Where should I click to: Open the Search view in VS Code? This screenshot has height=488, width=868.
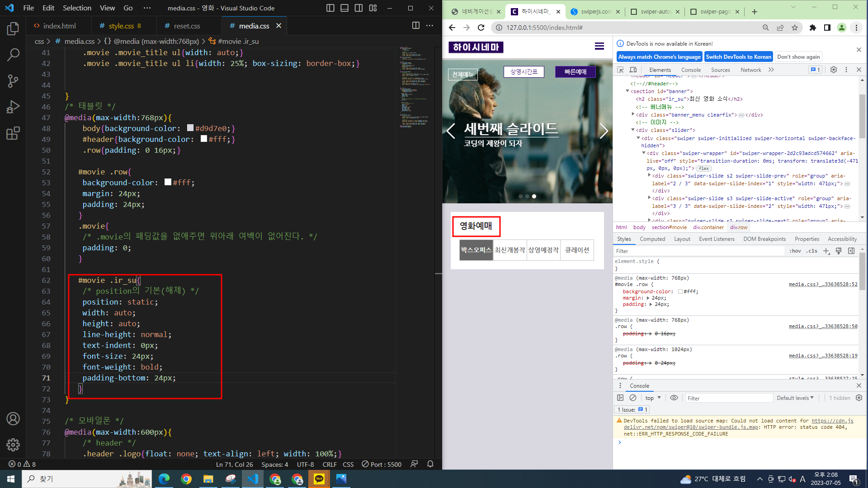13,55
